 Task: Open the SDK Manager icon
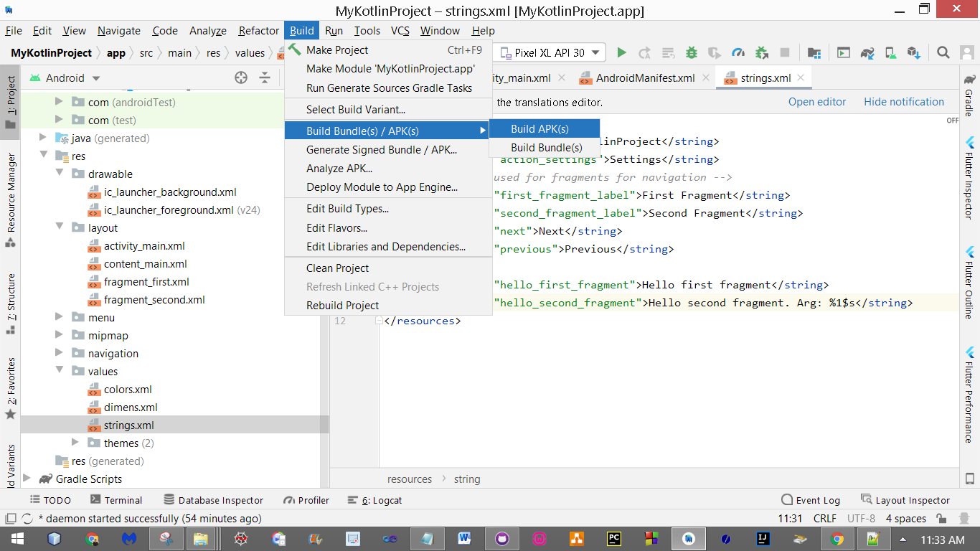pyautogui.click(x=913, y=53)
